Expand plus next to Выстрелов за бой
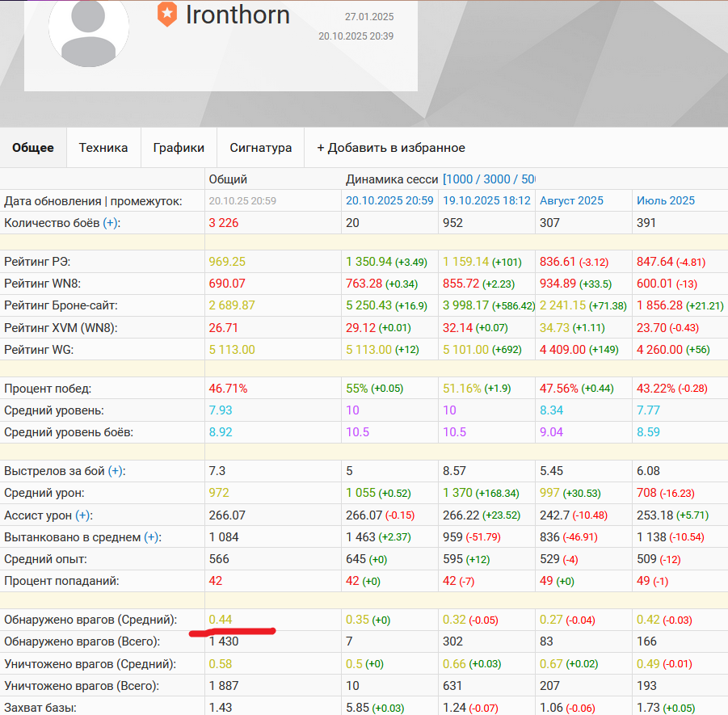Viewport: 728px width, 715px height. click(116, 471)
